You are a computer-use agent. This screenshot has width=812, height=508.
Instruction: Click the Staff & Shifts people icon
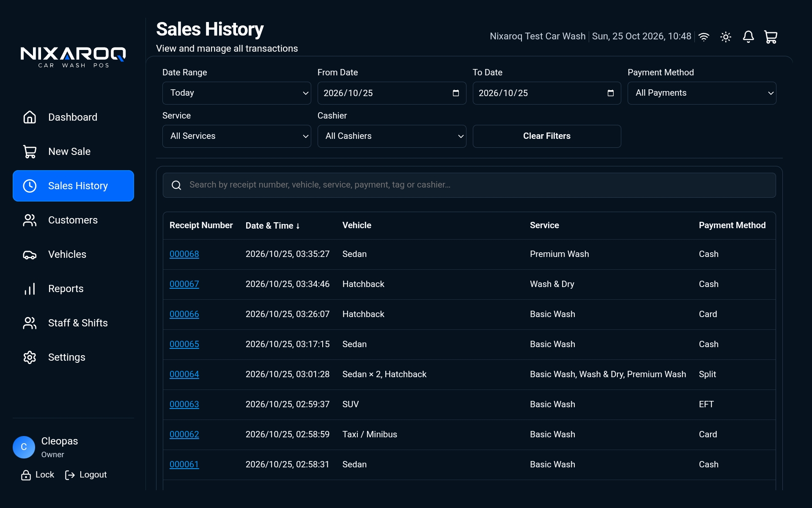point(30,323)
